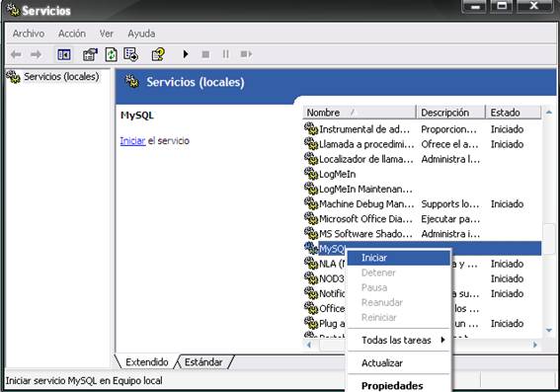Open the Ayuda menu

click(x=141, y=34)
